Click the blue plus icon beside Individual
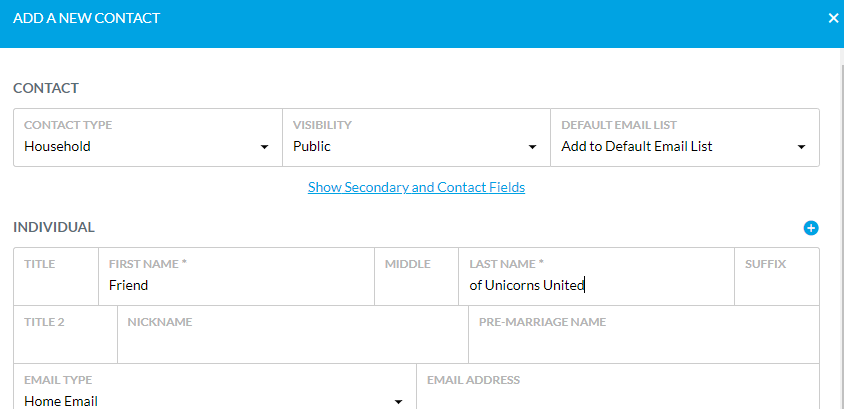The width and height of the screenshot is (844, 409). click(x=811, y=228)
